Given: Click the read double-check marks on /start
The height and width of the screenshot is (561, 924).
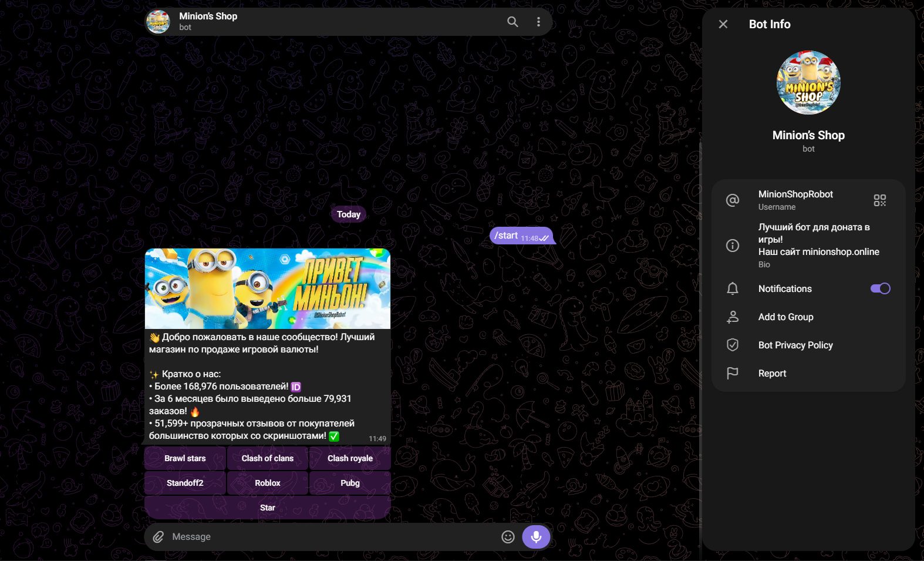Looking at the screenshot, I should (x=544, y=238).
